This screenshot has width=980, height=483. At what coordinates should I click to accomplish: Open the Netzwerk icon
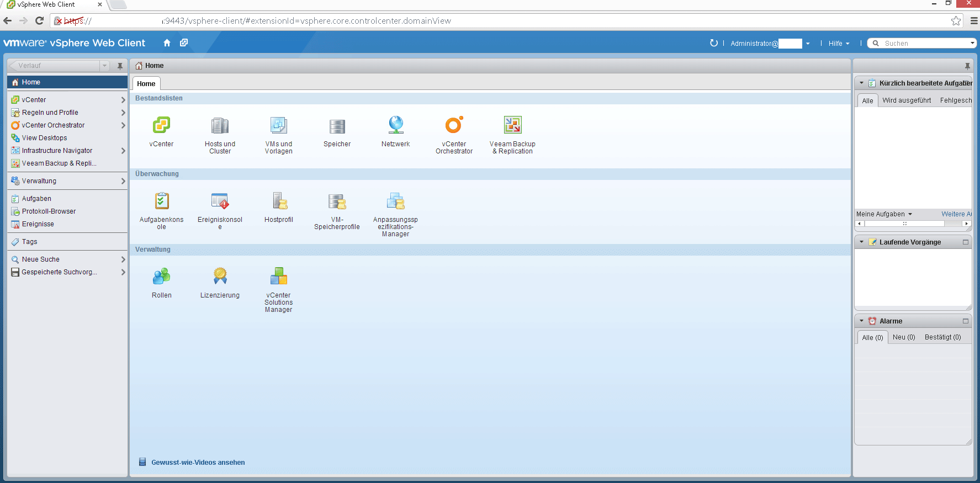coord(396,125)
